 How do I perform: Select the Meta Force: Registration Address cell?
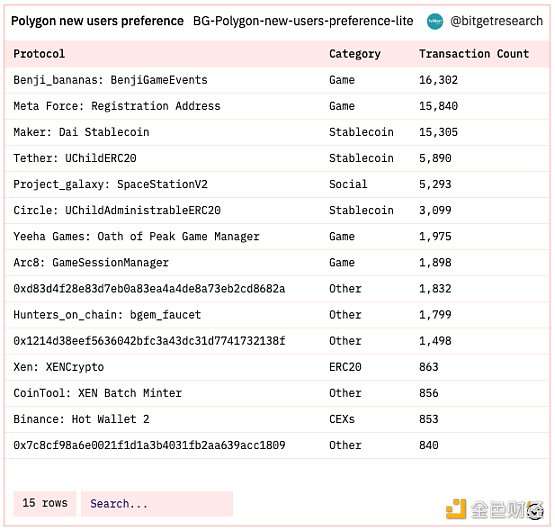coord(117,106)
